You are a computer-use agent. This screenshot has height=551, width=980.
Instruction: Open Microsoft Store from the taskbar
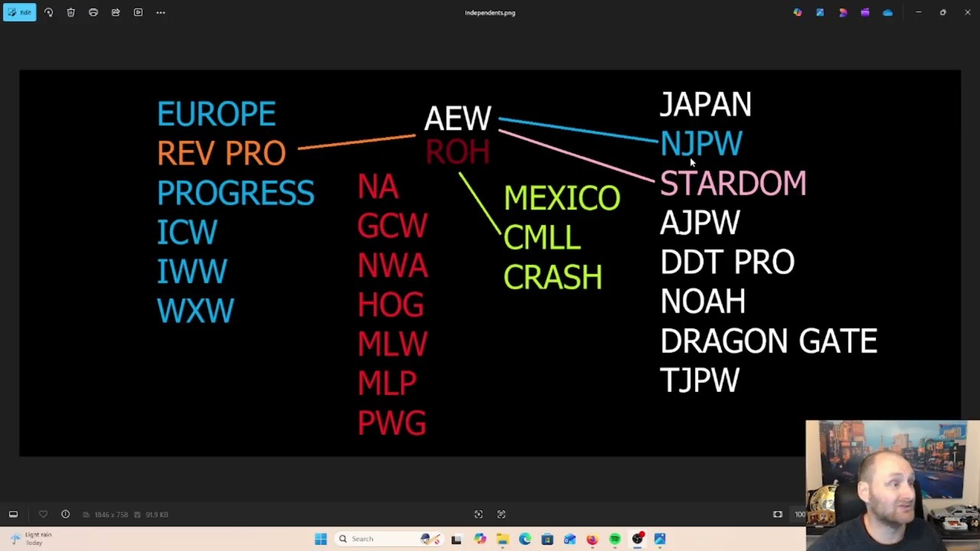tap(547, 539)
